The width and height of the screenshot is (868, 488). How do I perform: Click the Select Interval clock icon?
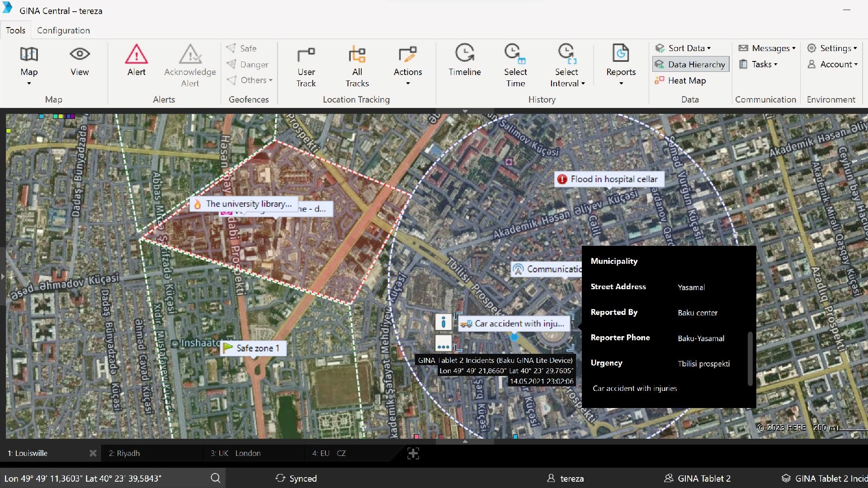(566, 53)
